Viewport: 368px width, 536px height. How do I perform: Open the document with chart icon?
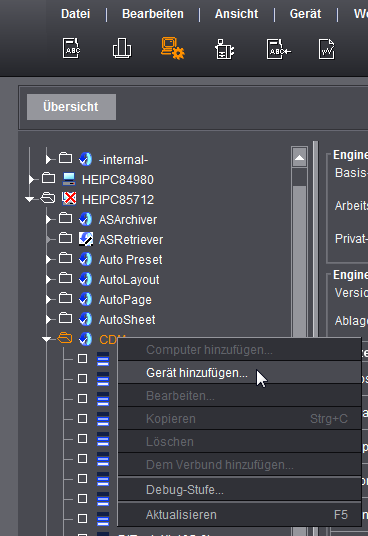tap(327, 49)
